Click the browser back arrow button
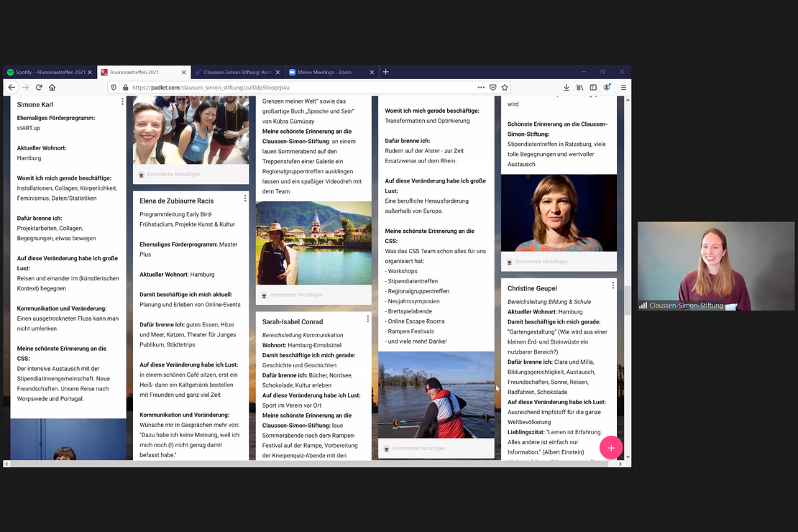 12,87
